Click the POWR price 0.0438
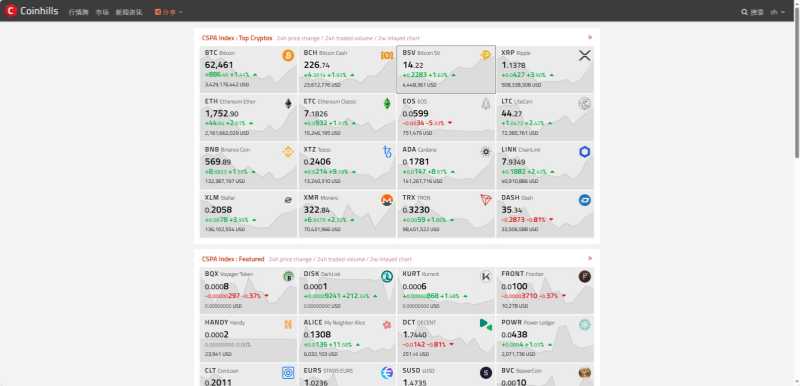 [514, 334]
